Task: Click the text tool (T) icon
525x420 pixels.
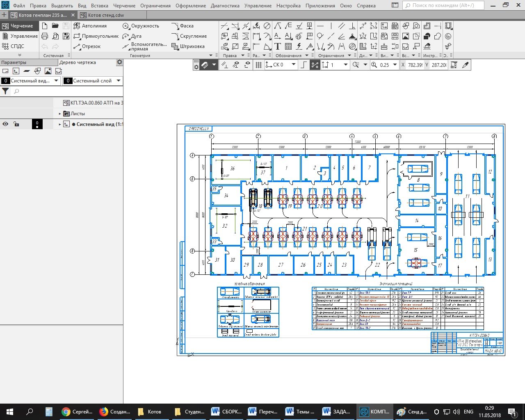Action: [278, 46]
